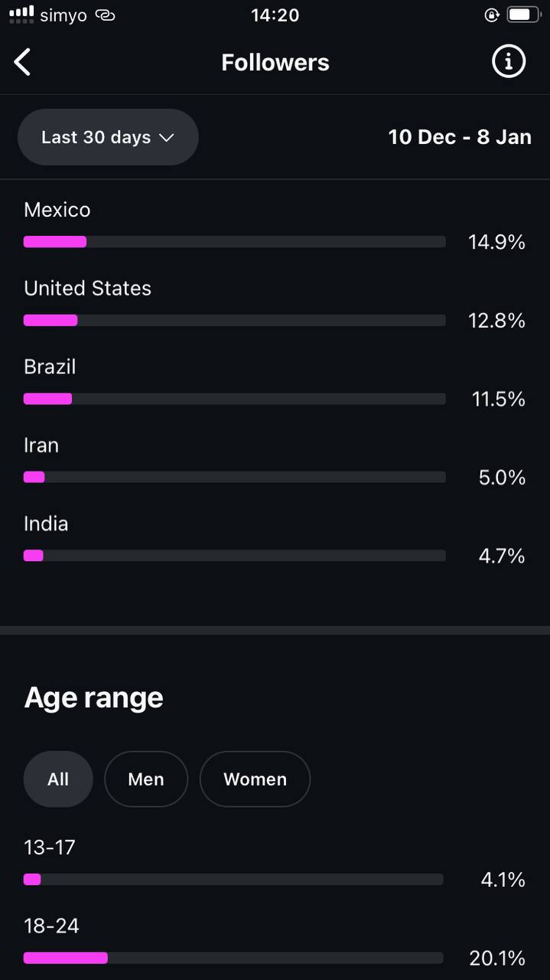Tap the 13-17 age group label

pos(50,848)
